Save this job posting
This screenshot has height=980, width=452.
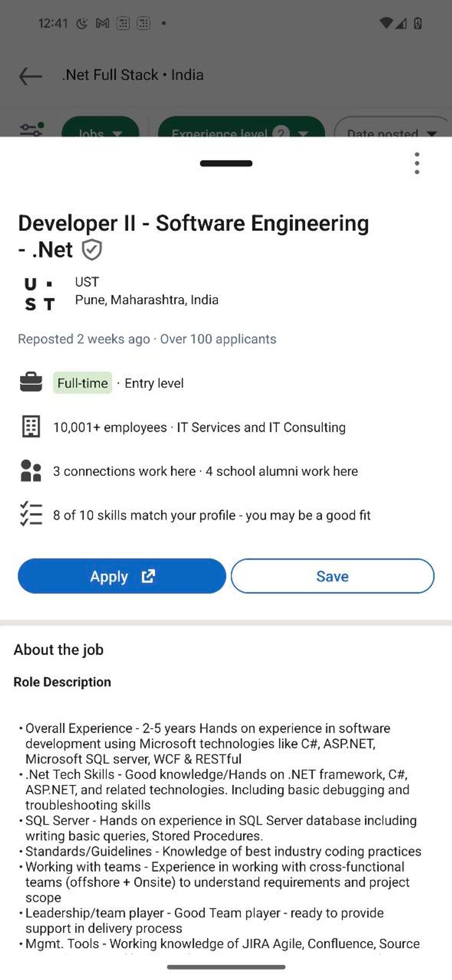click(332, 576)
